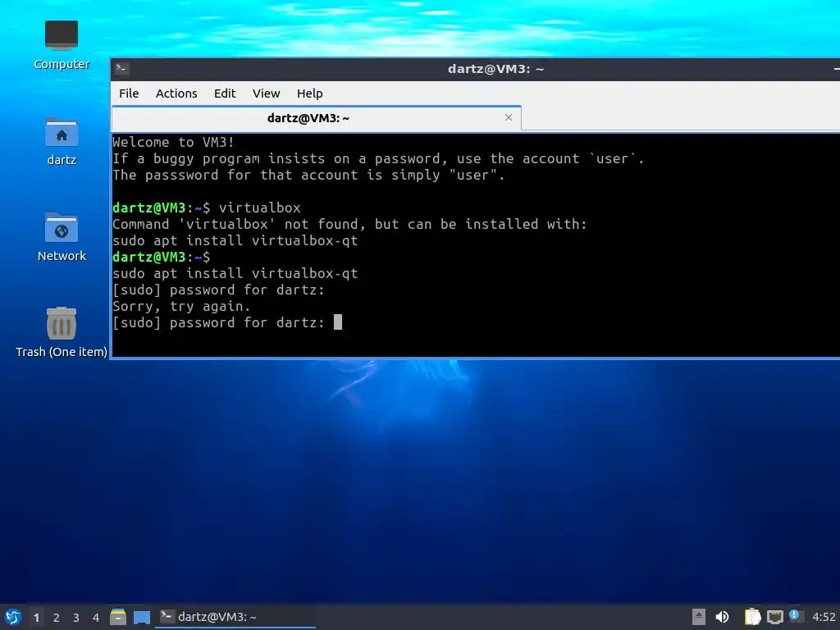
Task: Click the clock showing 4:52
Action: coord(824,617)
